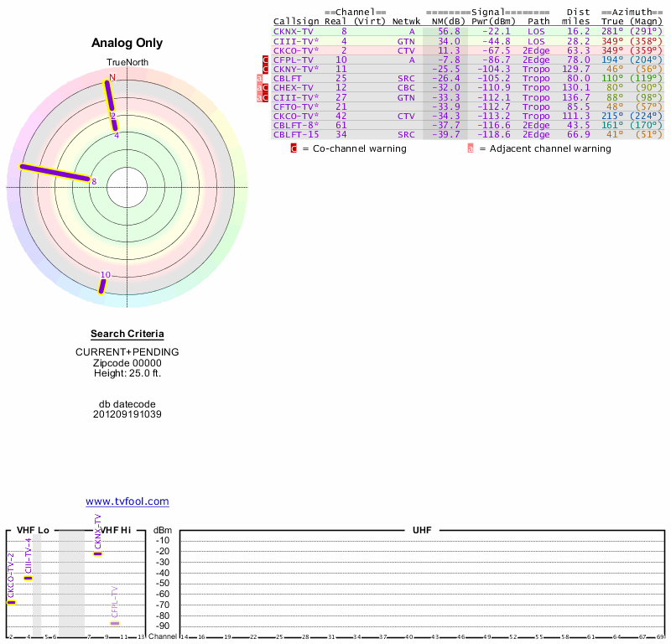Select the channel 10 bar on the radar plot
Image resolution: width=671 pixels, height=644 pixels.
[102, 286]
